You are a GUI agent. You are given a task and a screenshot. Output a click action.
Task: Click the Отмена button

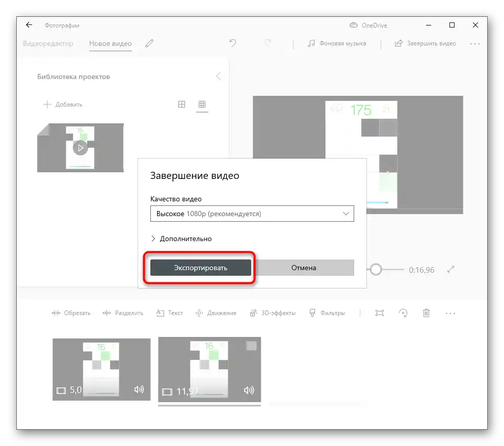click(303, 268)
